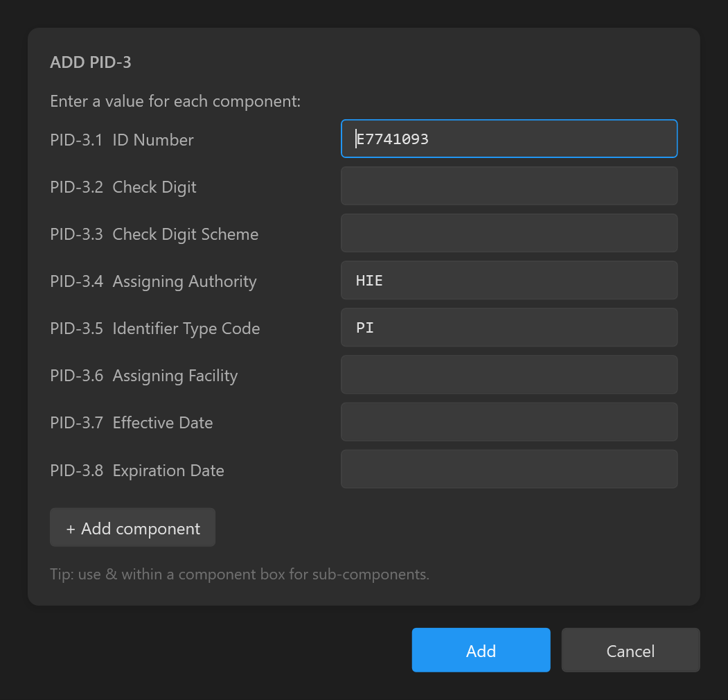Click the 'PID-3.1 ID Number' label
The height and width of the screenshot is (700, 728).
click(122, 140)
